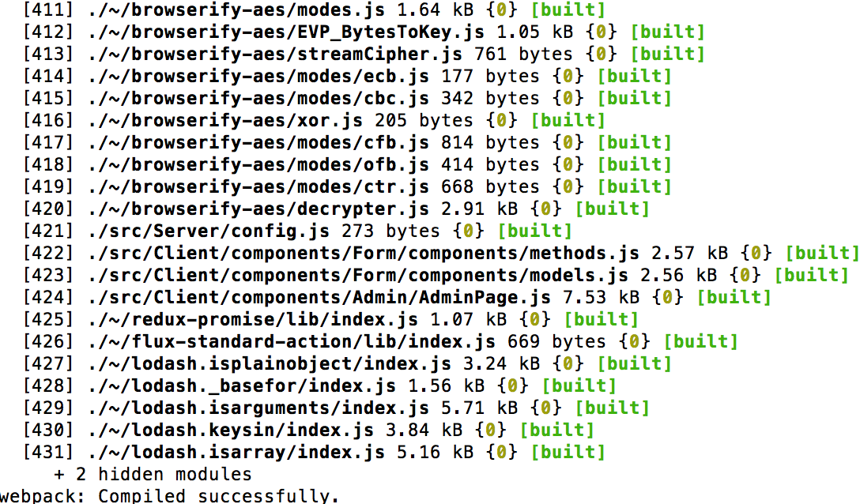
Task: Click the cbc.js module path
Action: pyautogui.click(x=258, y=99)
